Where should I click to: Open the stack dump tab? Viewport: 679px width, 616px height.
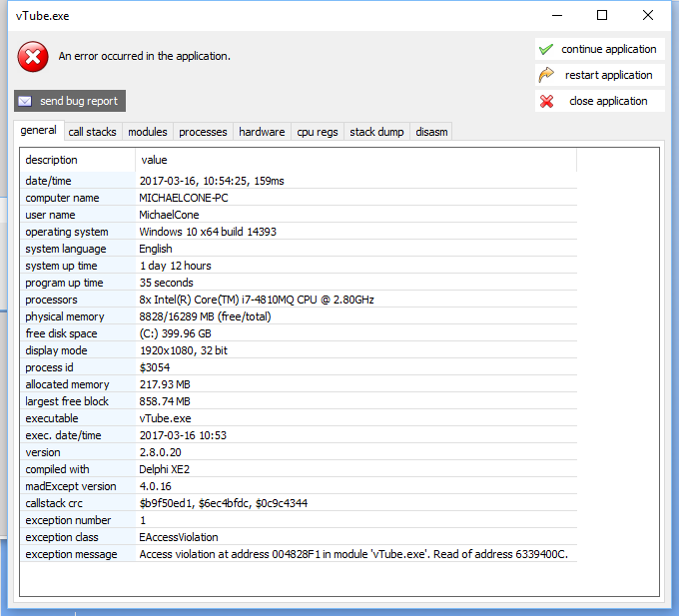point(375,132)
